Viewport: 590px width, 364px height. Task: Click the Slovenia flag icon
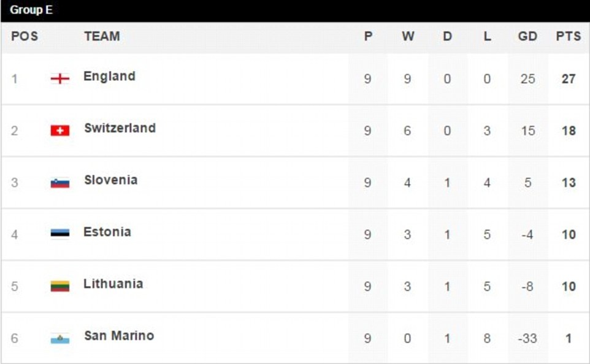coord(59,182)
